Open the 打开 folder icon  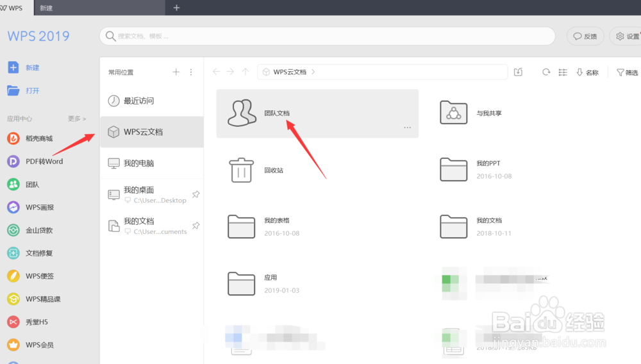(13, 90)
